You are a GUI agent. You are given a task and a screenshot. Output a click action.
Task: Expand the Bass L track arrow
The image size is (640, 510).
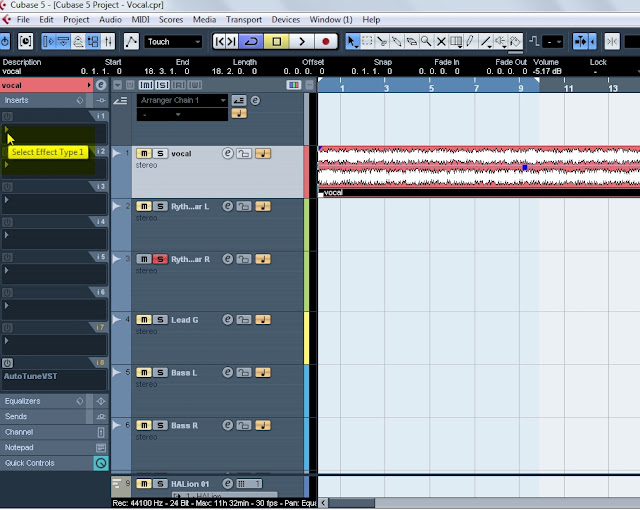(x=116, y=372)
